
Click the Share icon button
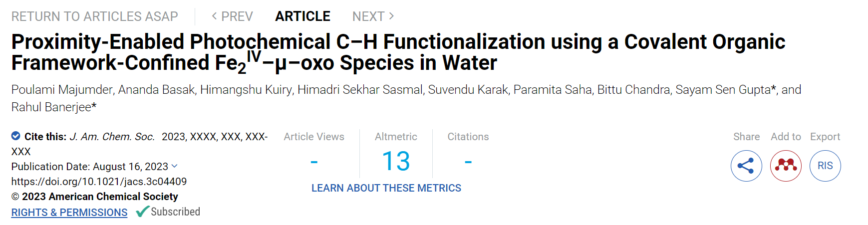pos(746,166)
